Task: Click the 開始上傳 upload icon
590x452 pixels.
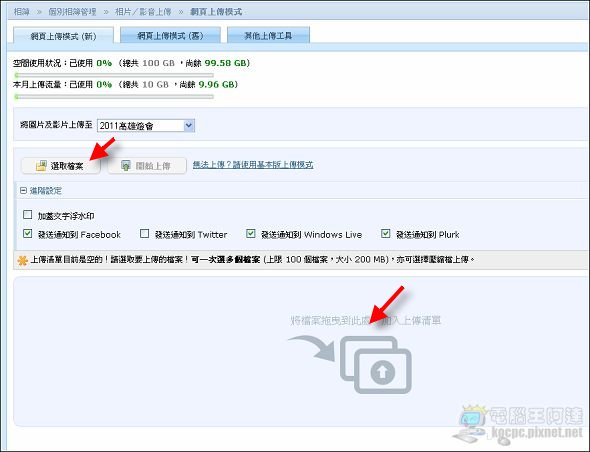Action: (126, 166)
